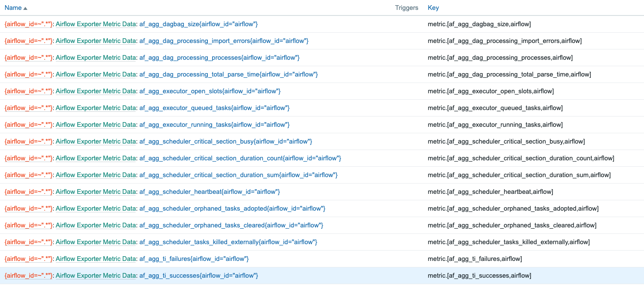The height and width of the screenshot is (285, 644).
Task: Open the af_agg_executor_queued_tasks item name link
Action: 214,108
